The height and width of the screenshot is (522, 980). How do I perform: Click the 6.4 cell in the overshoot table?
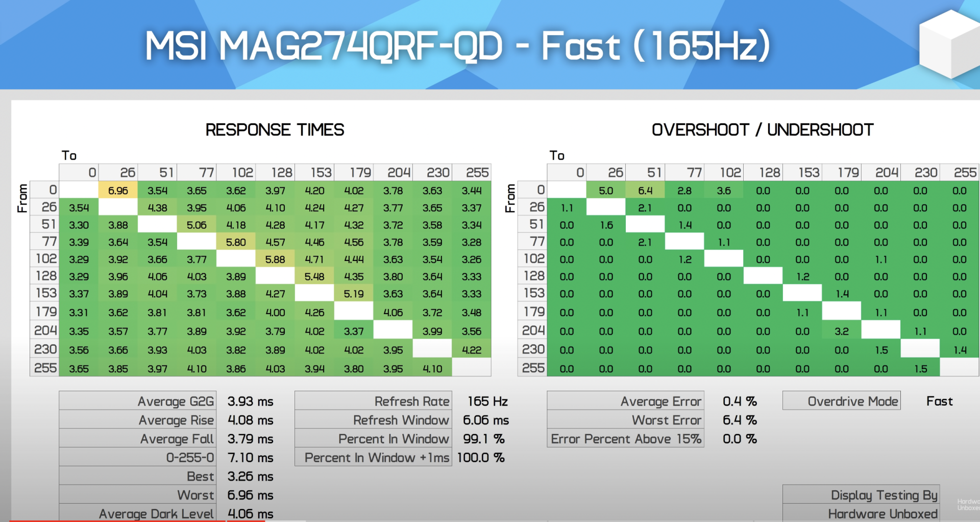(x=645, y=191)
